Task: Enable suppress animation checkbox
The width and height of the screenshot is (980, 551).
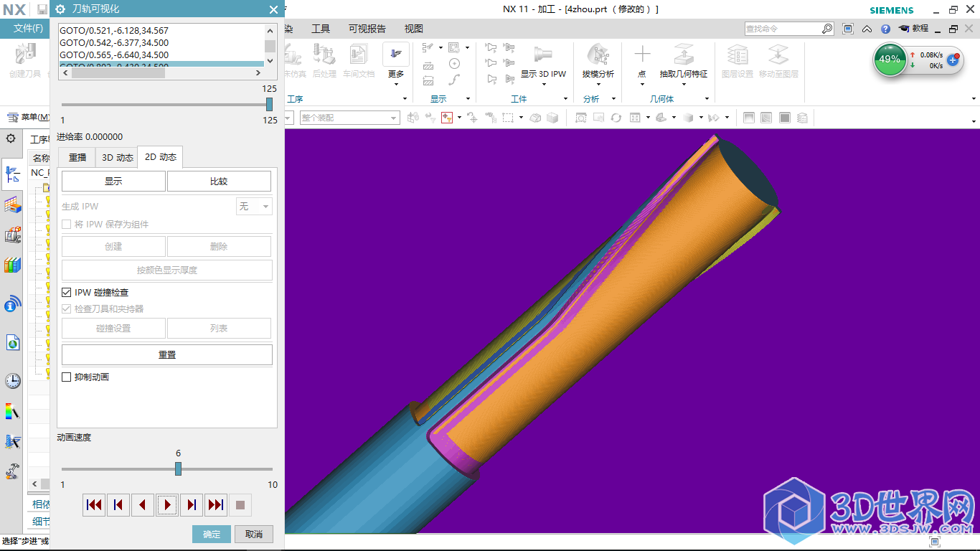Action: coord(67,377)
